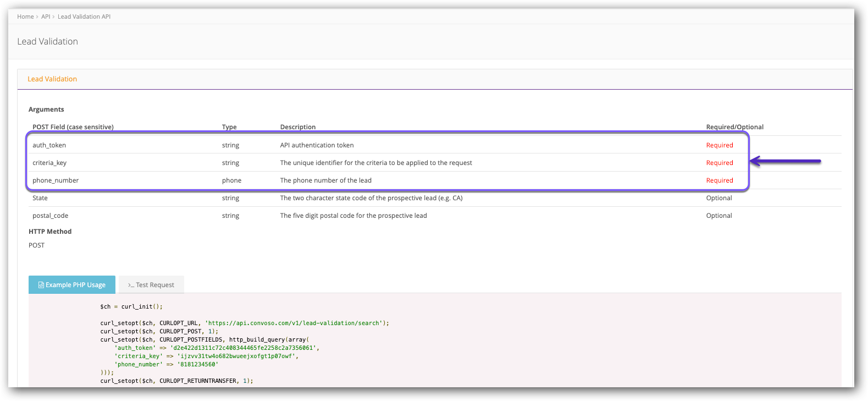
Task: Click the Lead Validation page heading
Action: pyautogui.click(x=47, y=42)
